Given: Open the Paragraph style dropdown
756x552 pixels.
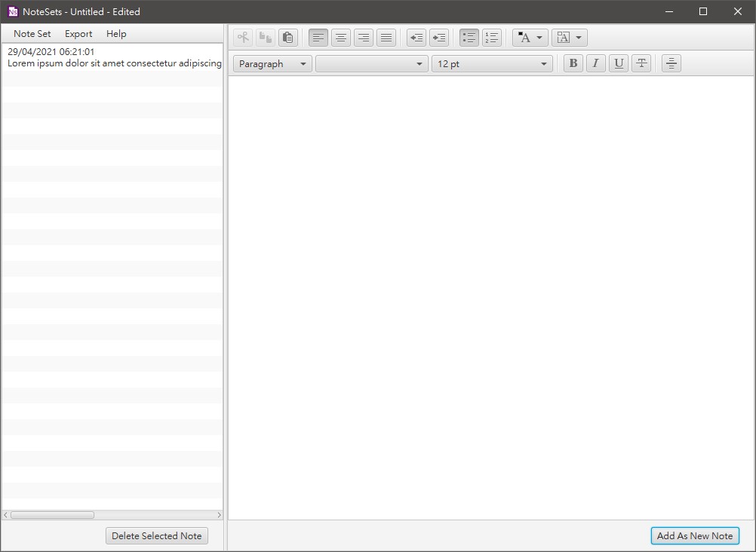Looking at the screenshot, I should click(272, 64).
